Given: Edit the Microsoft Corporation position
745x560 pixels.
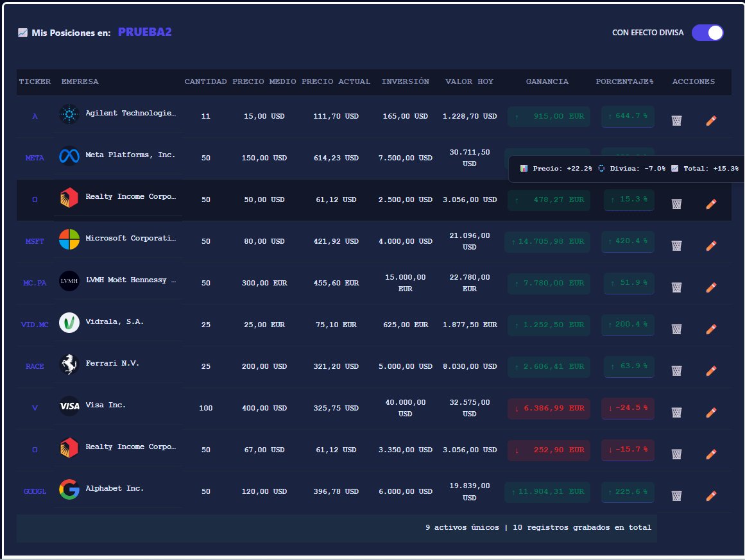Looking at the screenshot, I should pyautogui.click(x=711, y=246).
